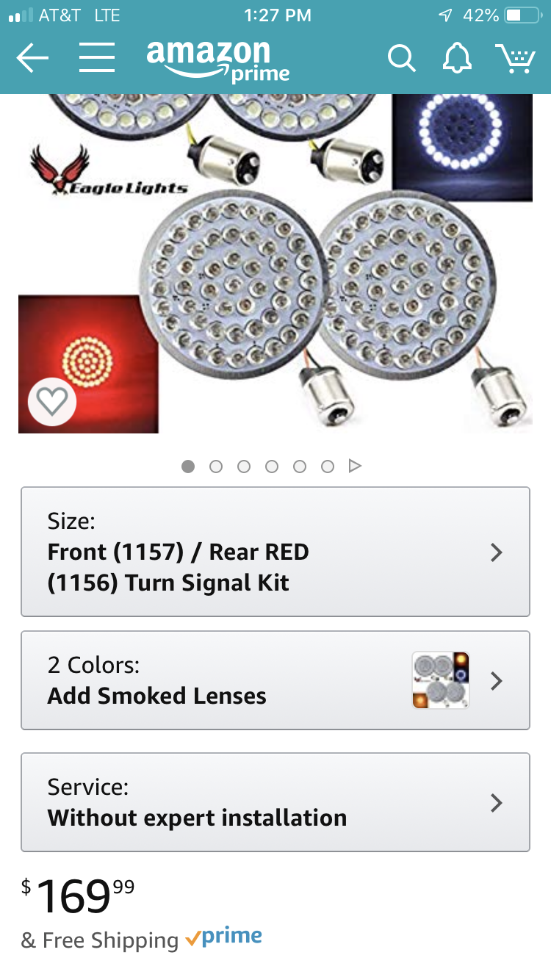
Task: Tap the Amazon Prime logo
Action: (x=218, y=60)
